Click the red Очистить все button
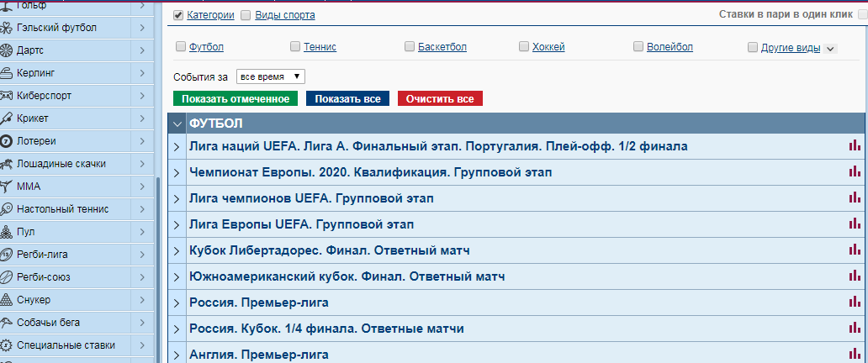The height and width of the screenshot is (363, 868). (x=440, y=99)
